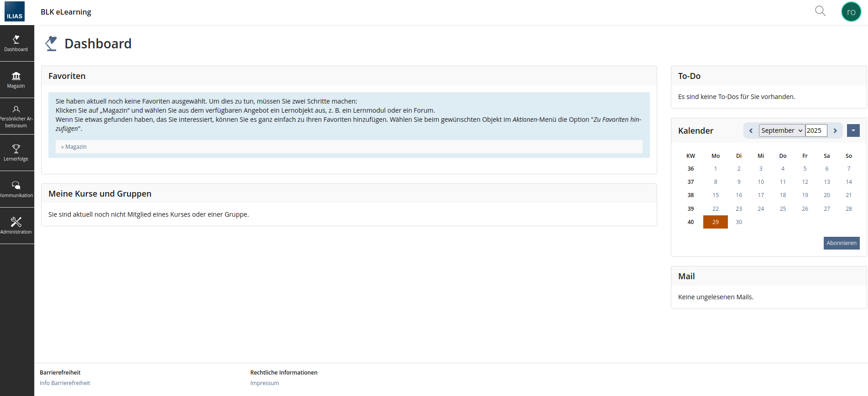The width and height of the screenshot is (868, 396).
Task: Open the user avatar menu
Action: pos(851,12)
